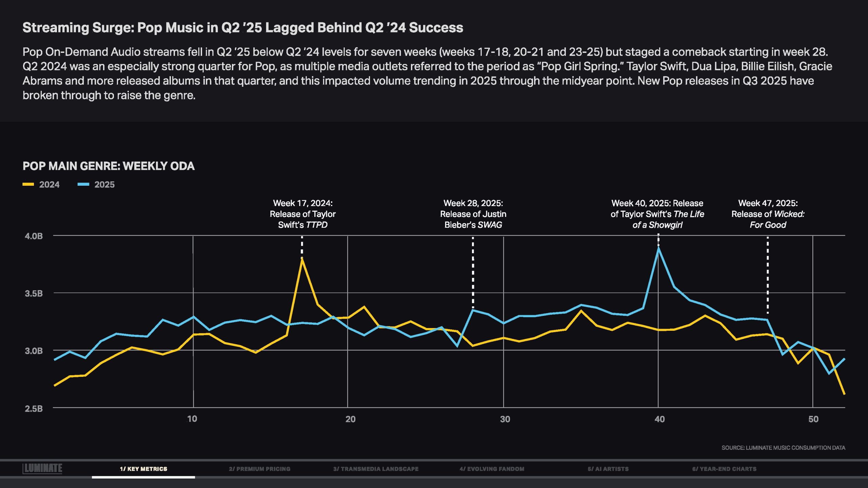Viewport: 868px width, 488px height.
Task: Click the Life of a Showgirl annotation
Action: (x=657, y=214)
